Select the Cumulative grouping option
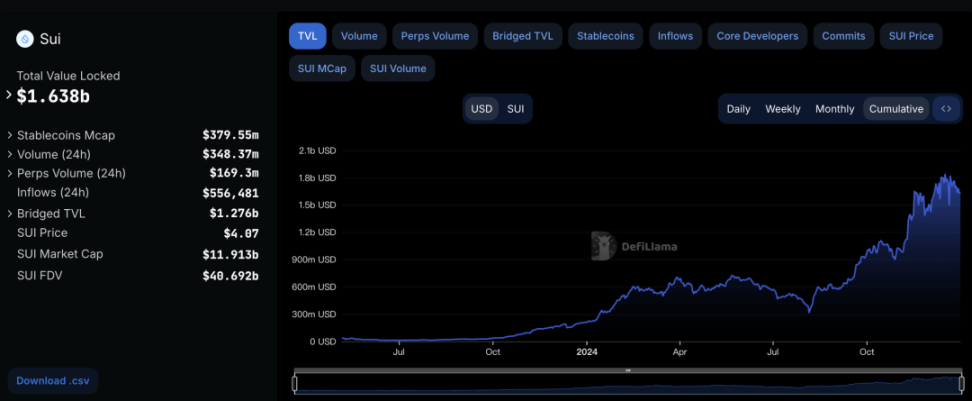Screen dimensions: 972x401 pyautogui.click(x=896, y=109)
